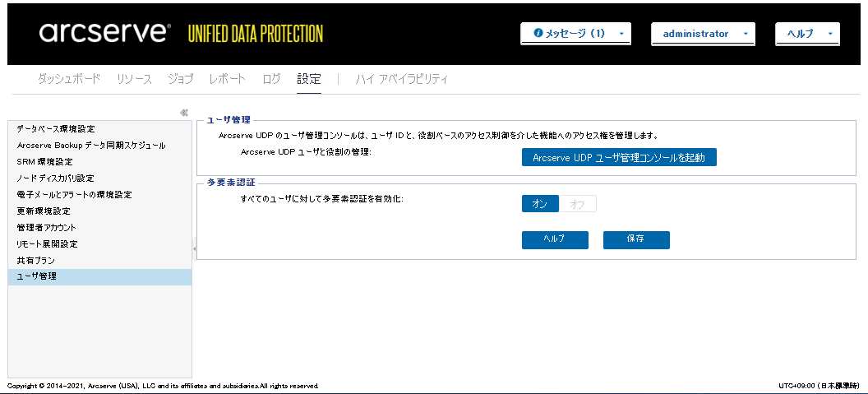Open 更新環境設定 in the sidebar
Viewport: 868px width, 394px height.
tap(99, 211)
